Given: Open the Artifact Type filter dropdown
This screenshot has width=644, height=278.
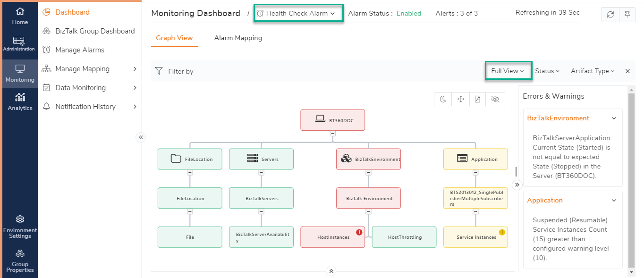Looking at the screenshot, I should [x=593, y=71].
